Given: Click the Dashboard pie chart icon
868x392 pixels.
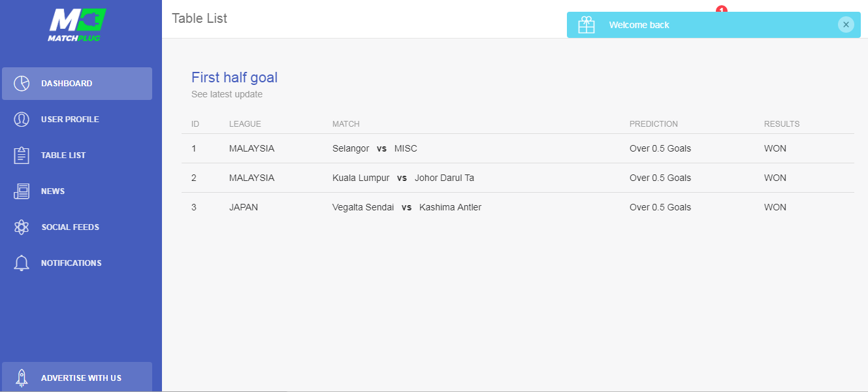Looking at the screenshot, I should [x=22, y=84].
